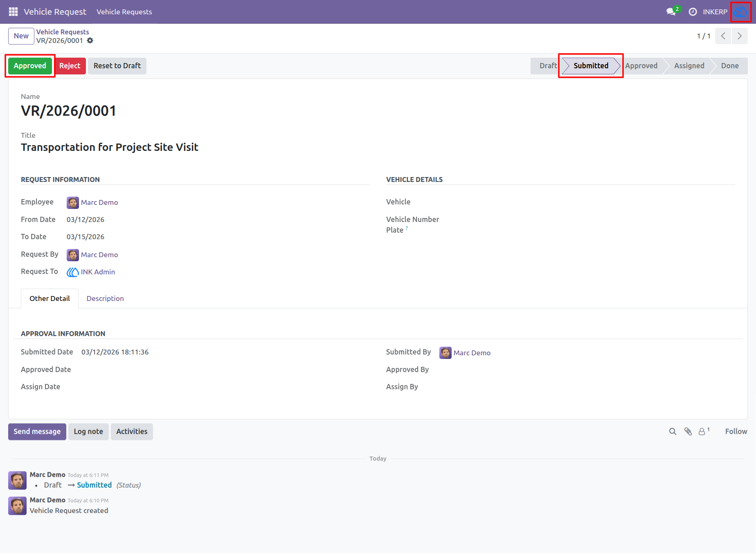
Task: Attach files via paperclip icon
Action: click(x=688, y=431)
